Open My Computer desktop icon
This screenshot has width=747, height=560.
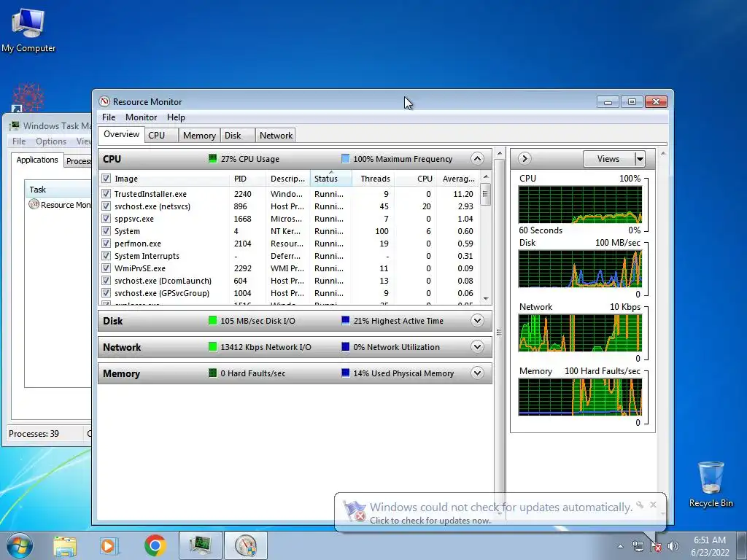(x=28, y=29)
